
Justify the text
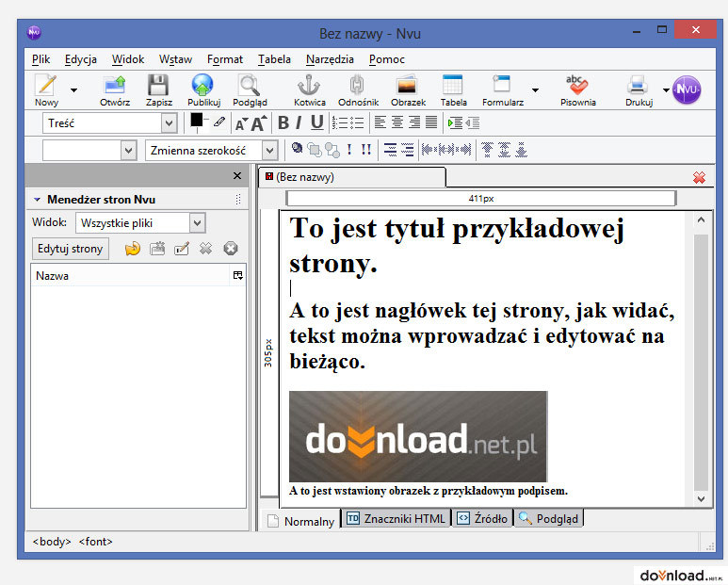click(431, 122)
